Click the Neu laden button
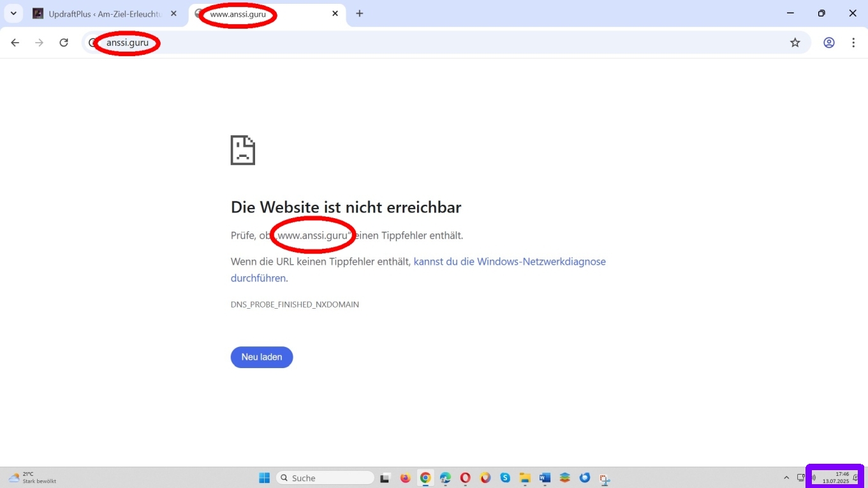Viewport: 868px width, 488px height. (x=261, y=357)
